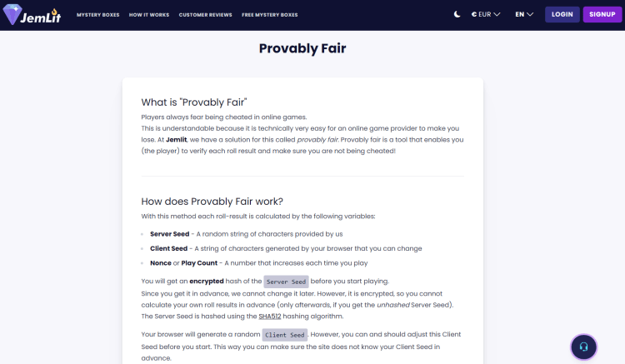The height and width of the screenshot is (364, 625).
Task: Click the Server Seed bullet point
Action: point(246,234)
